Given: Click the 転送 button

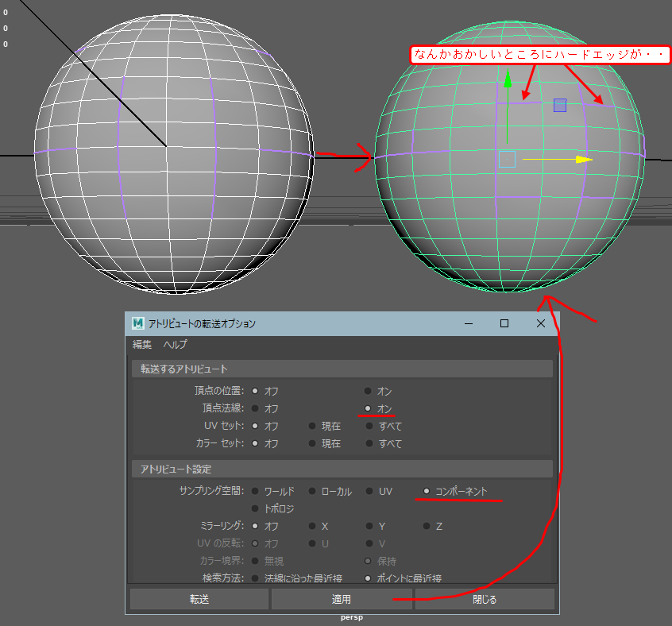Looking at the screenshot, I should click(199, 599).
